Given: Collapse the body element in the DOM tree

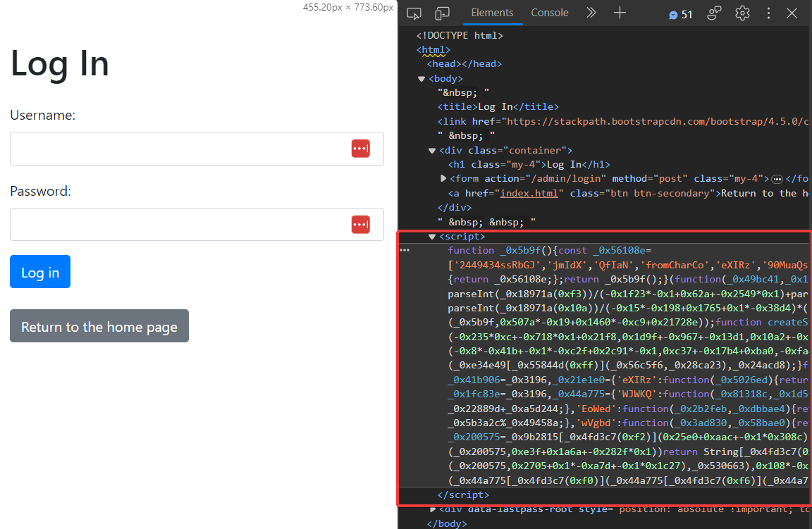Looking at the screenshot, I should point(421,78).
